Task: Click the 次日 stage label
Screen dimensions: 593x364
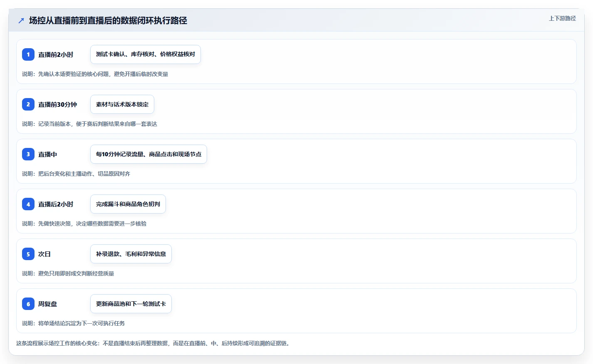Action: 44,254
